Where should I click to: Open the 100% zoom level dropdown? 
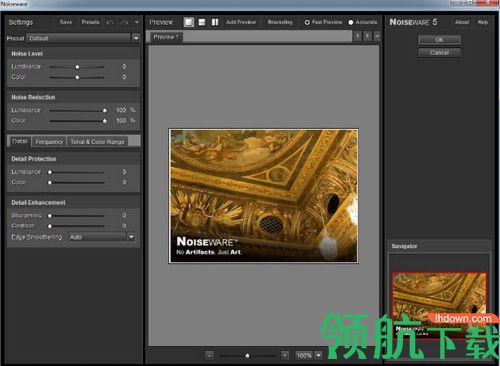319,355
